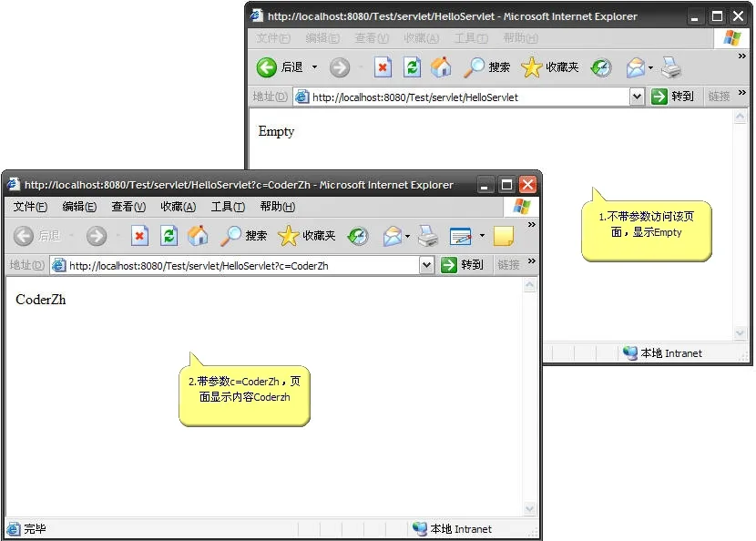Click Refresh icon in rear HelloServlet window
Image resolution: width=756 pixels, height=541 pixels.
point(412,67)
